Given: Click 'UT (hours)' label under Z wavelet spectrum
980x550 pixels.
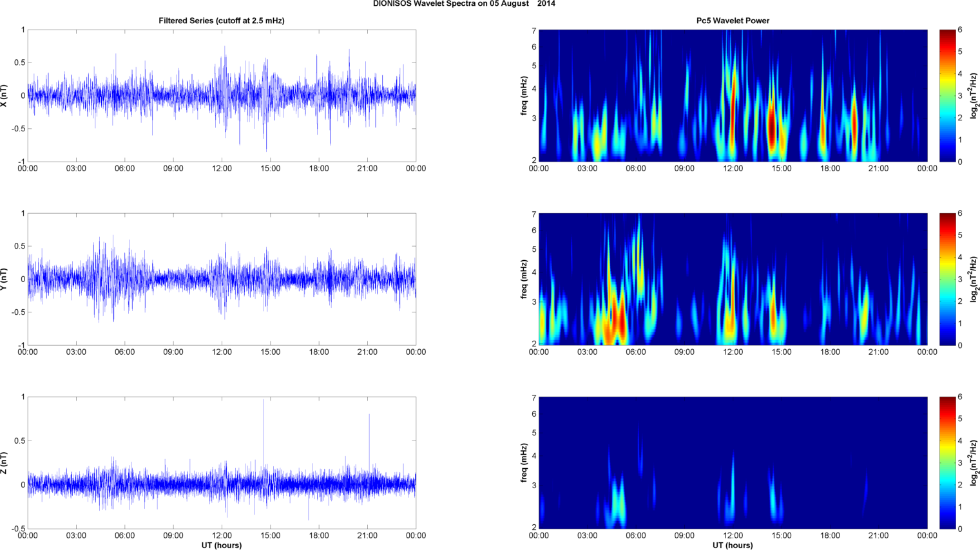Looking at the screenshot, I should point(733,545).
